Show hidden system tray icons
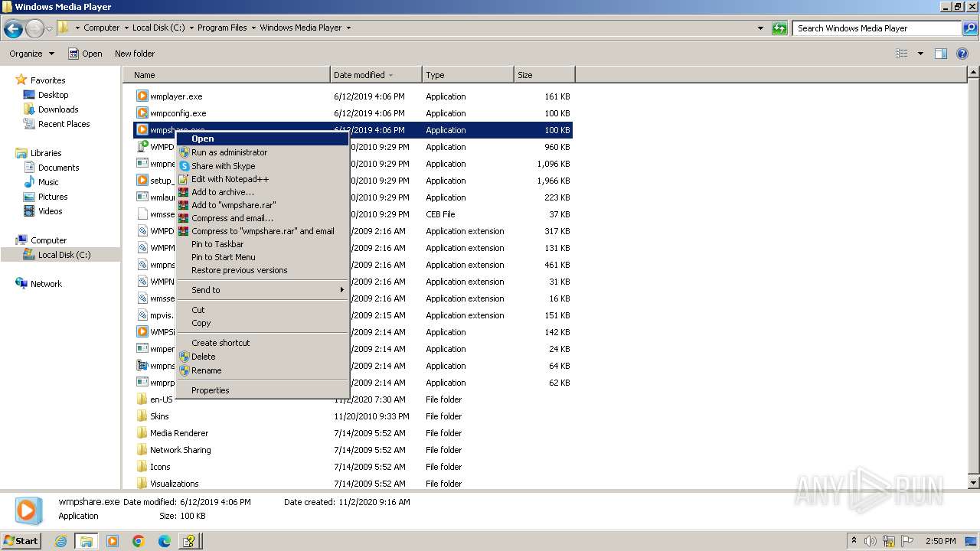Viewport: 980px width, 551px height. coord(854,541)
